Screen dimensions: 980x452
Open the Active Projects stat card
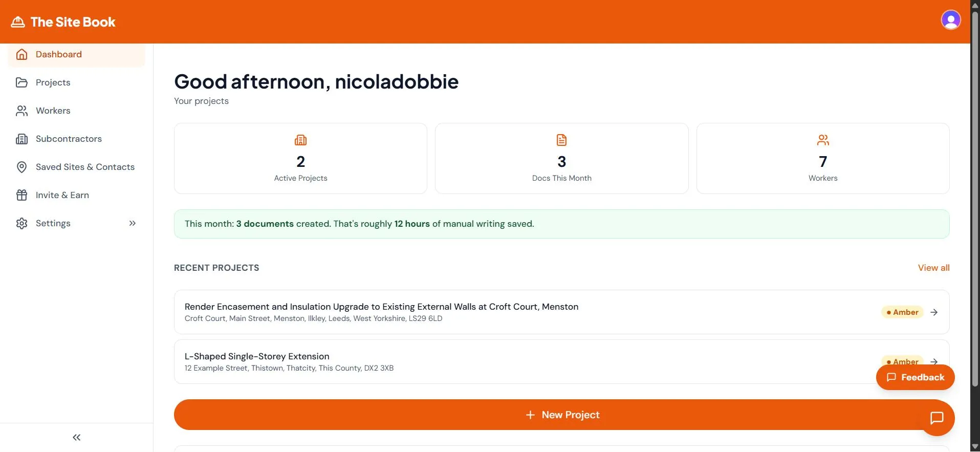pos(300,159)
